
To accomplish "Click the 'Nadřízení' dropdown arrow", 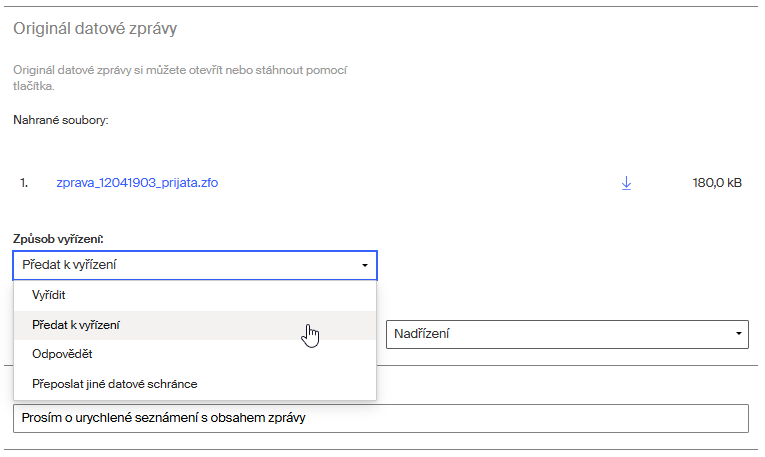I will click(x=738, y=334).
